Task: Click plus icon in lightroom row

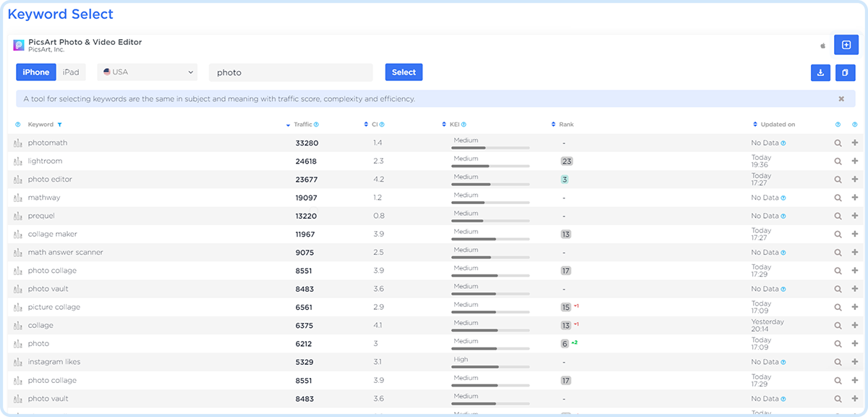Action: coord(855,161)
